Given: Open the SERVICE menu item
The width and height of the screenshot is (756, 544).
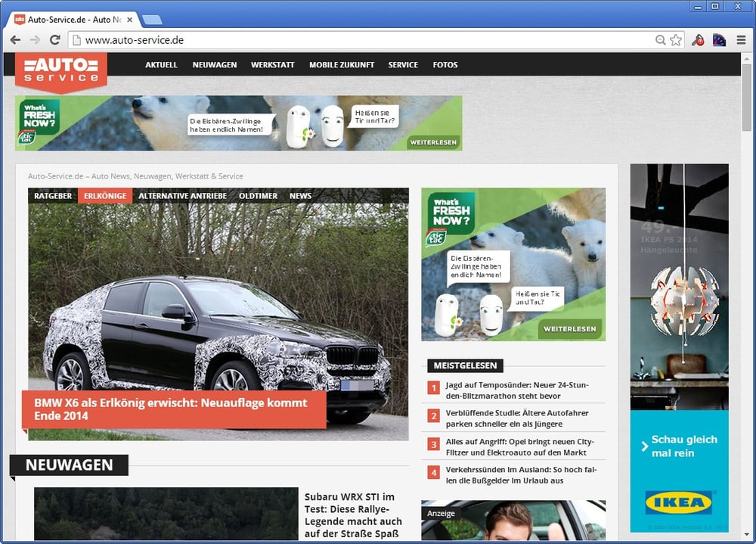Looking at the screenshot, I should tap(403, 64).
